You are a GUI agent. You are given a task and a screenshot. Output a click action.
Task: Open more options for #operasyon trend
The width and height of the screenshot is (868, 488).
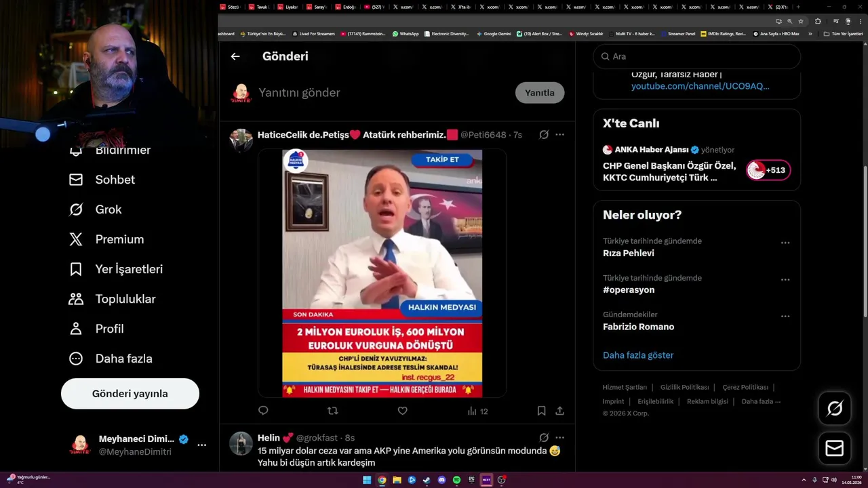(x=785, y=279)
